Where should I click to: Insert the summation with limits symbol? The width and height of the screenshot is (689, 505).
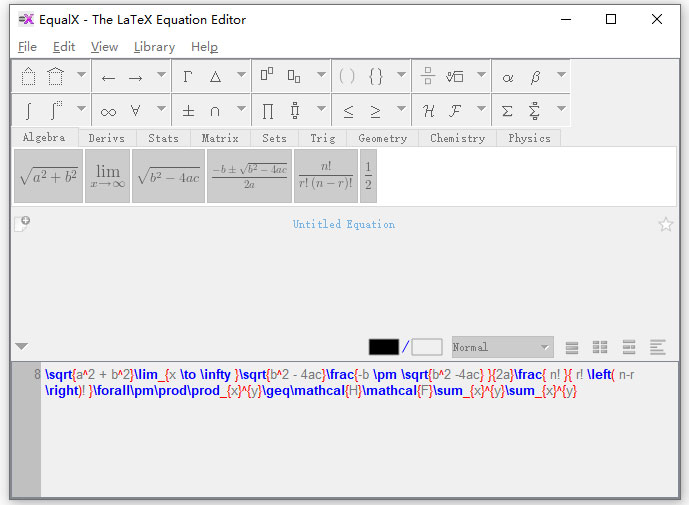point(534,110)
